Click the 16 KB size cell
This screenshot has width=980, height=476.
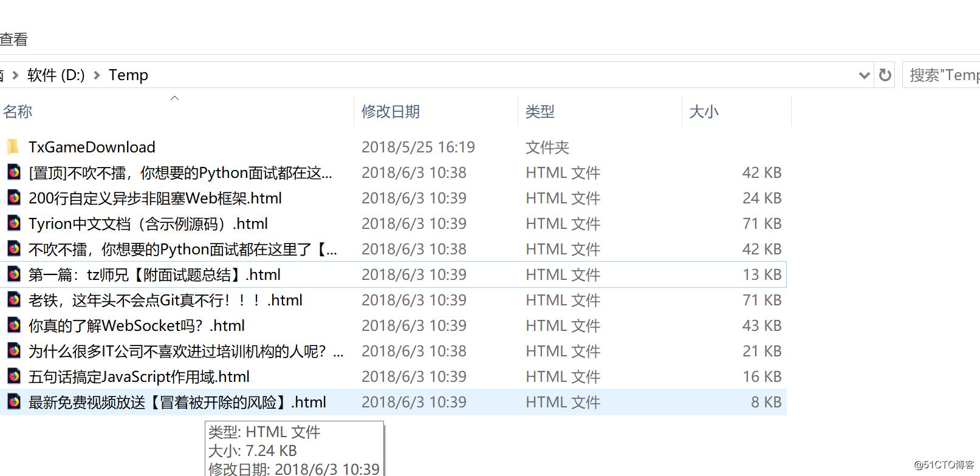(762, 377)
